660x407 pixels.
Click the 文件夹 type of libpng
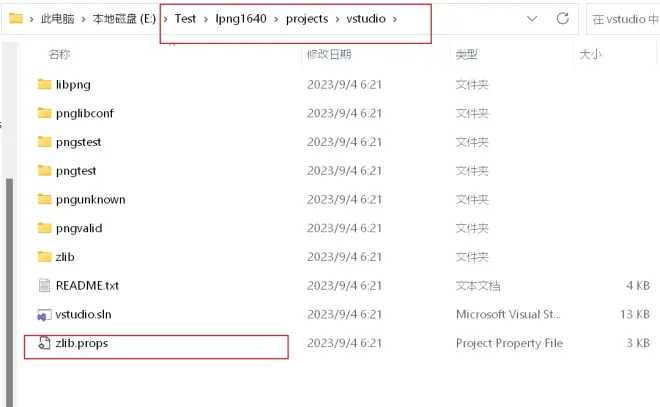(x=472, y=85)
